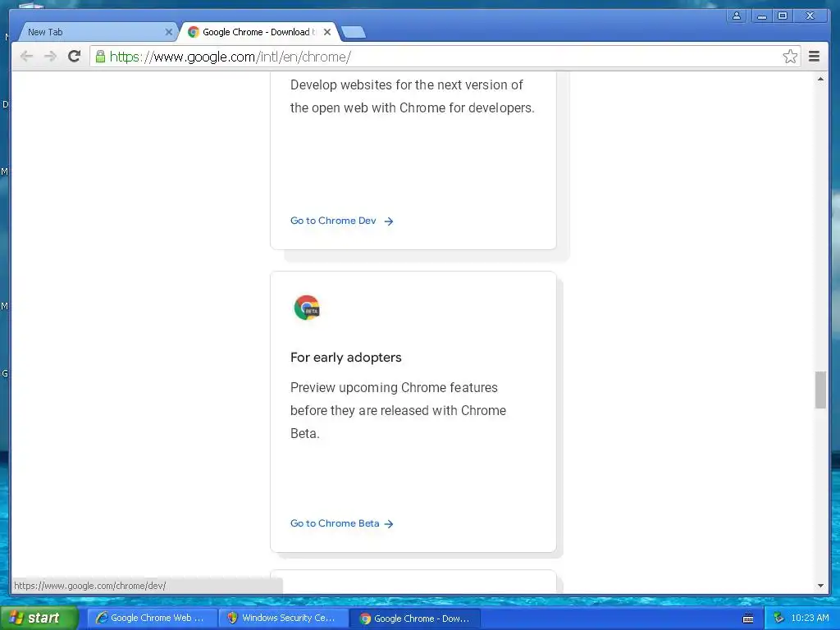
Task: Open the Chrome hamburger menu
Action: click(814, 57)
